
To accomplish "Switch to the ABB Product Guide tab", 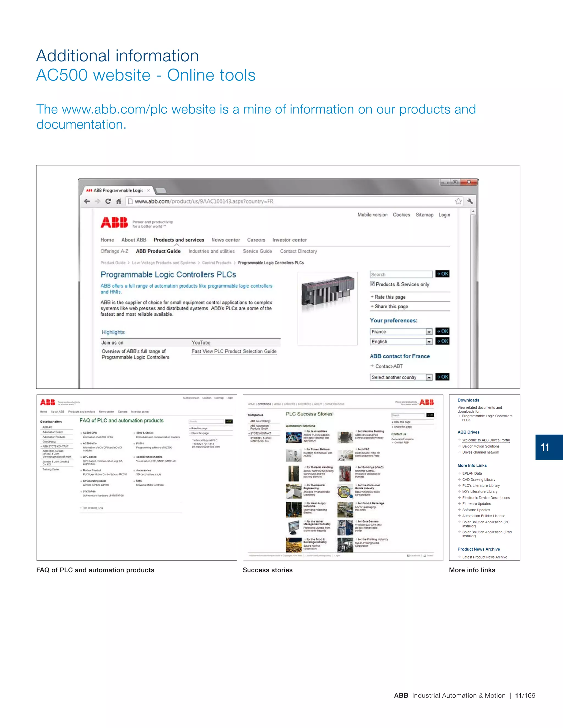I will tap(158, 251).
